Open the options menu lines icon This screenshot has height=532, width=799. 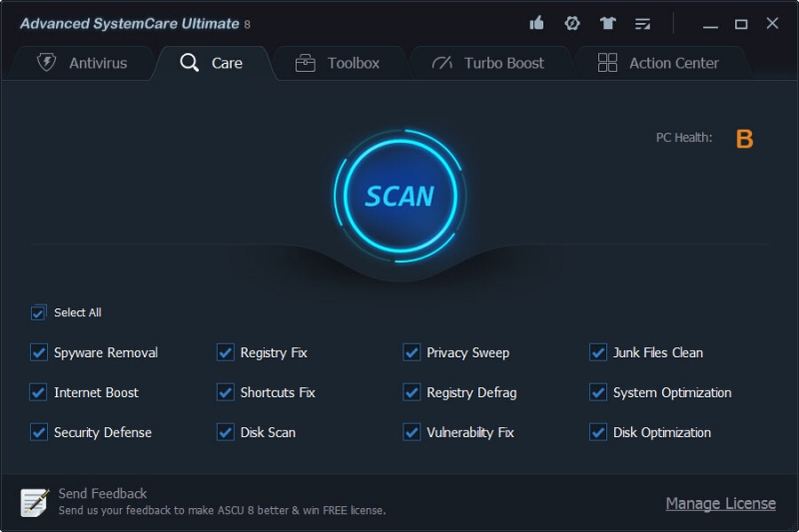642,23
